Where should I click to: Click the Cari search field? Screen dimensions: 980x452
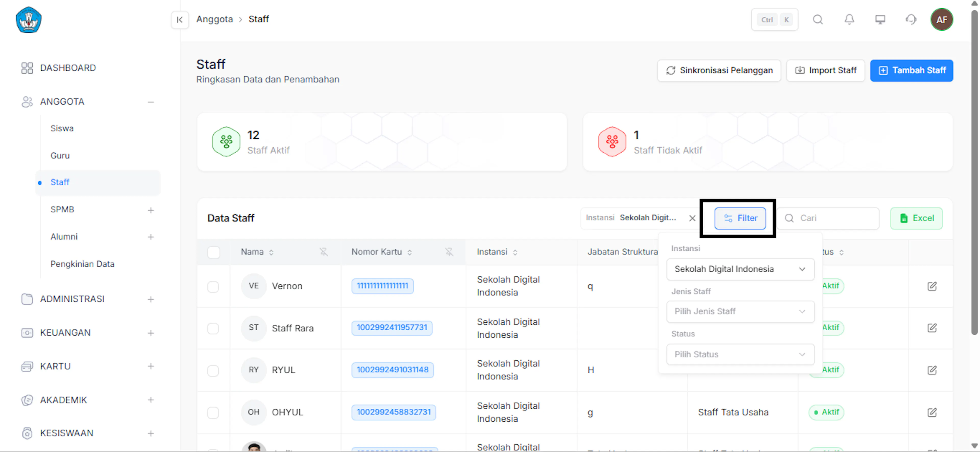click(828, 218)
